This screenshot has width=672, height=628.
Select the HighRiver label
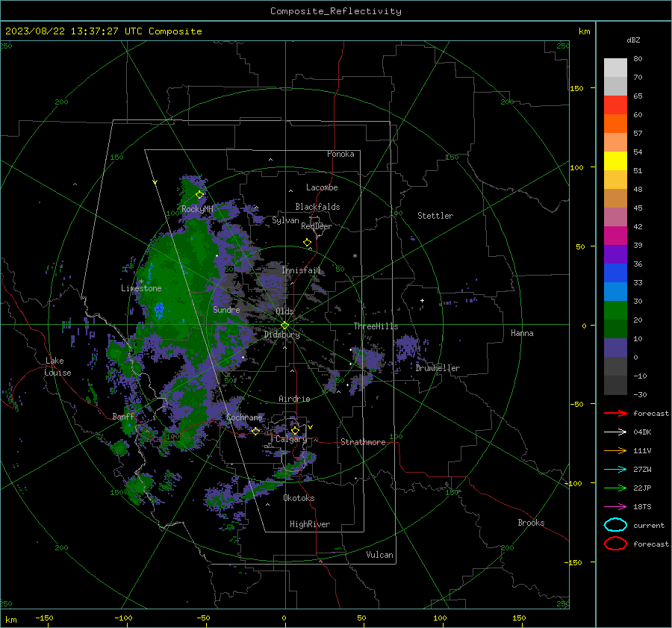tap(310, 524)
